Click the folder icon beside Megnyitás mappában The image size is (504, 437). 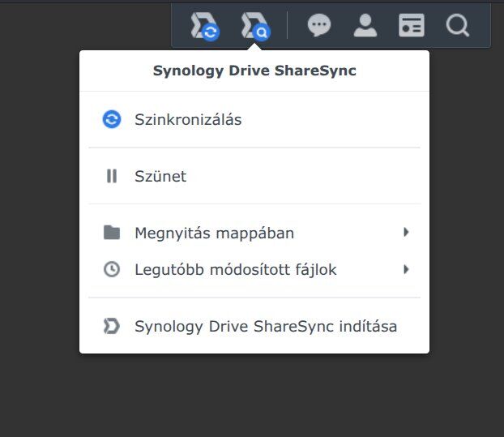[x=112, y=233]
